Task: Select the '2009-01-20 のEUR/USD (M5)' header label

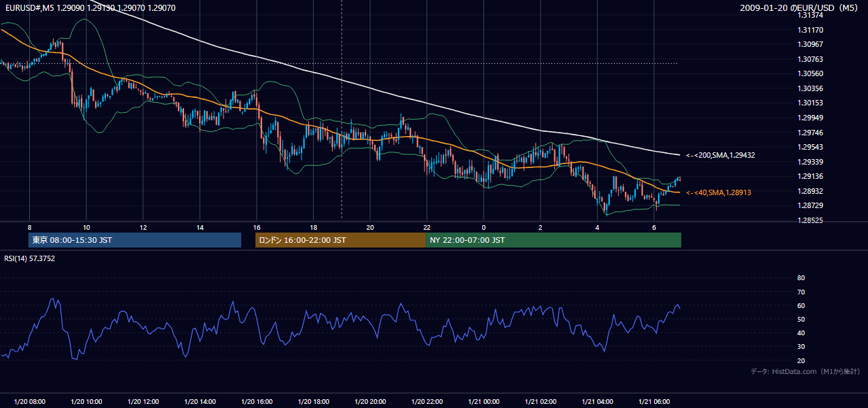Action: tap(800, 7)
